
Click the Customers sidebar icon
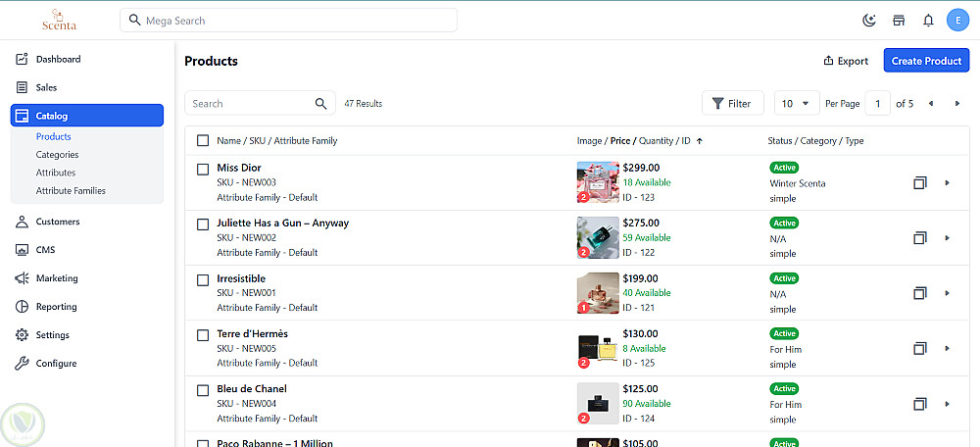(x=22, y=222)
